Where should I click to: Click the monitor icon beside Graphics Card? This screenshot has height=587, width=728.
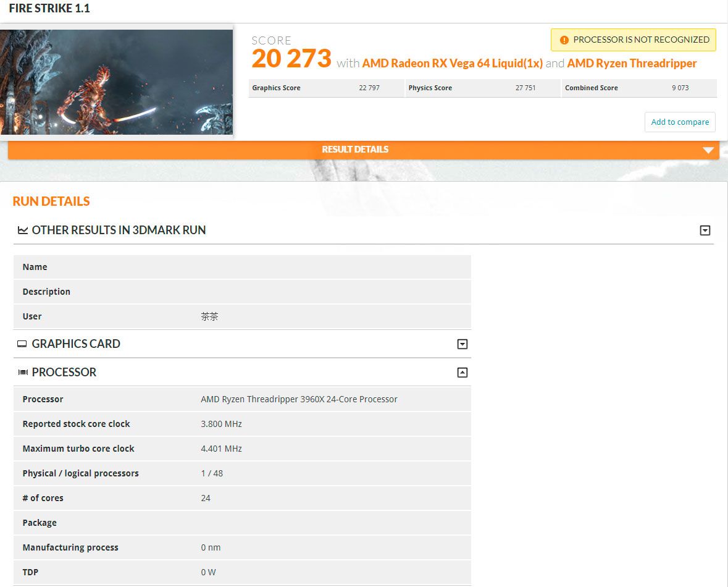tap(22, 344)
